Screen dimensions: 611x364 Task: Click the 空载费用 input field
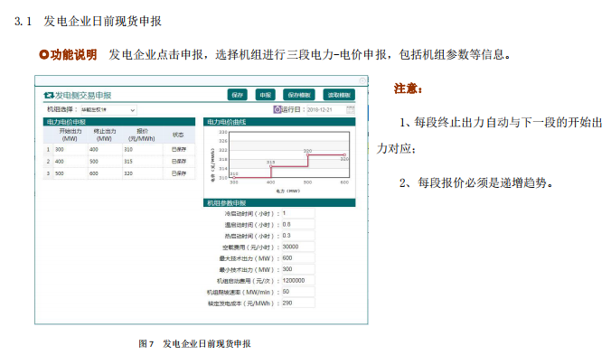[296, 247]
